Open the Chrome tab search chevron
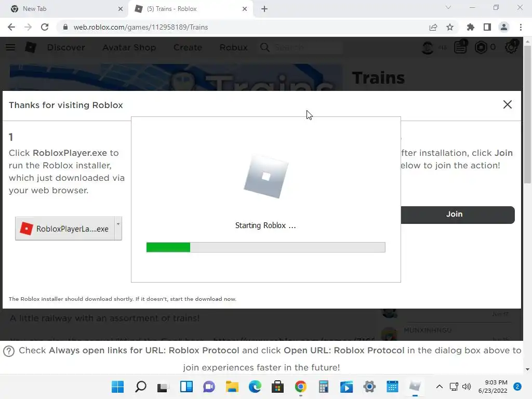This screenshot has width=532, height=399. (448, 7)
